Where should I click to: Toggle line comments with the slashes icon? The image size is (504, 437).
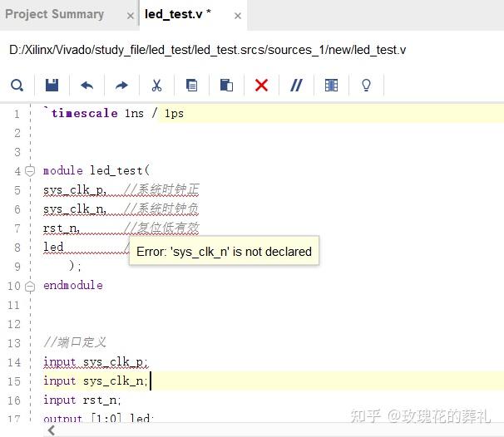[296, 86]
